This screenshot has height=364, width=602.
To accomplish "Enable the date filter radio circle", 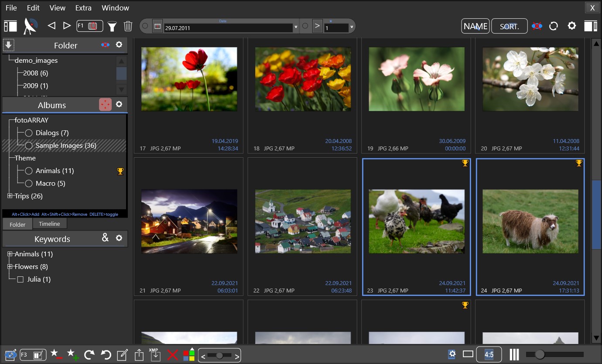I will tap(145, 26).
